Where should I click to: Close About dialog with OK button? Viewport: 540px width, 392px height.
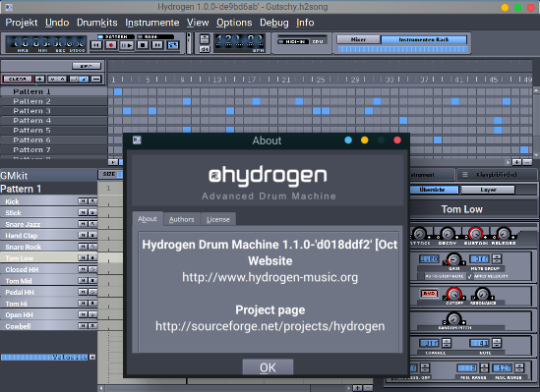268,367
